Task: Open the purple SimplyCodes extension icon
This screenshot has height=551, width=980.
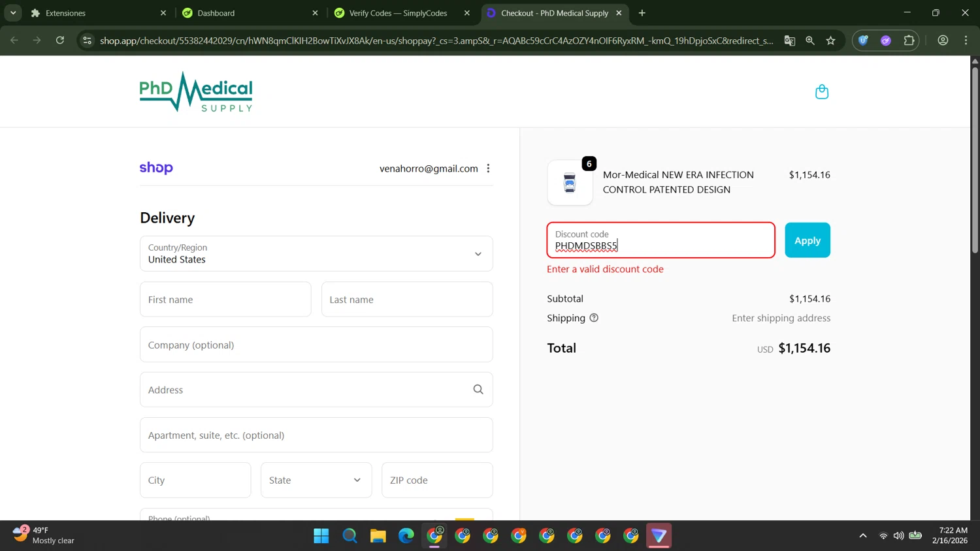Action: click(886, 40)
